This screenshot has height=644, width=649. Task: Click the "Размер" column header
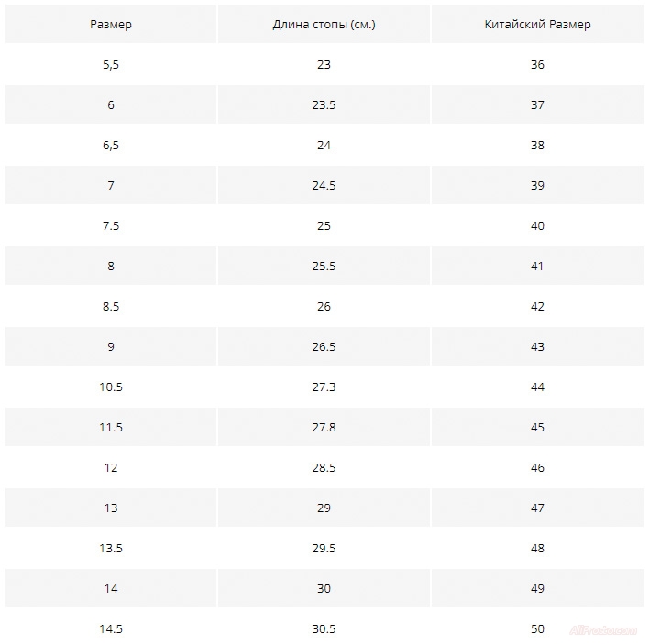[x=111, y=25]
